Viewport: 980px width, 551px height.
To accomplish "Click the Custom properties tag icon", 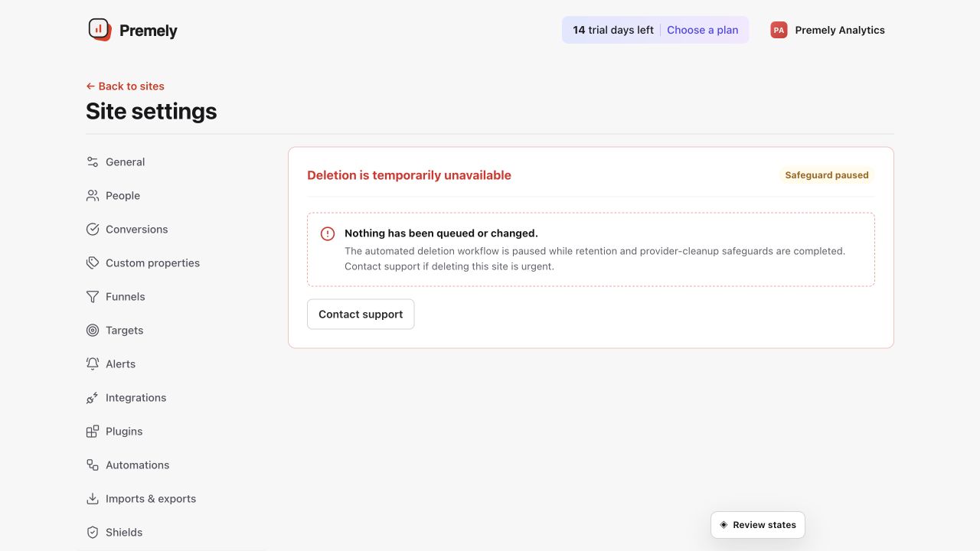I will tap(93, 263).
